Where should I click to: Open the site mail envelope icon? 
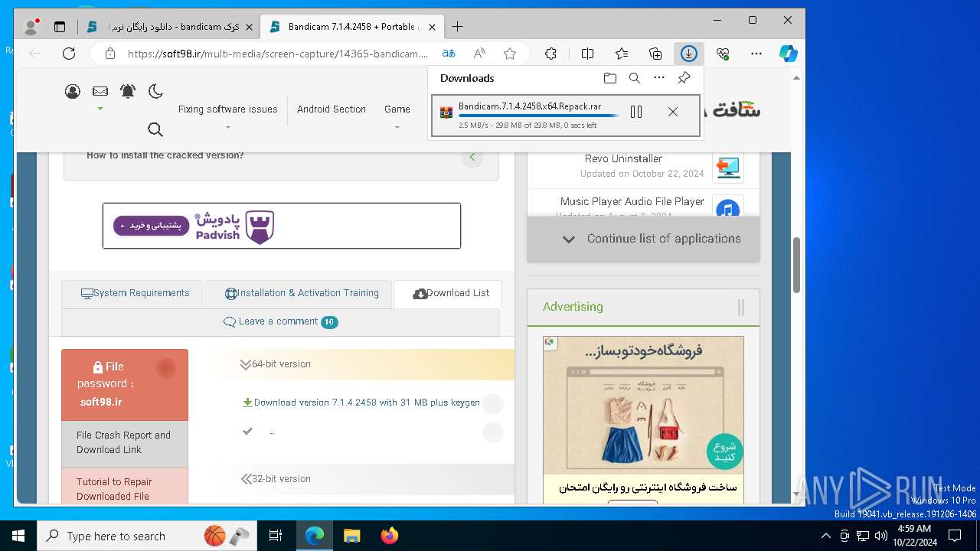coord(100,91)
